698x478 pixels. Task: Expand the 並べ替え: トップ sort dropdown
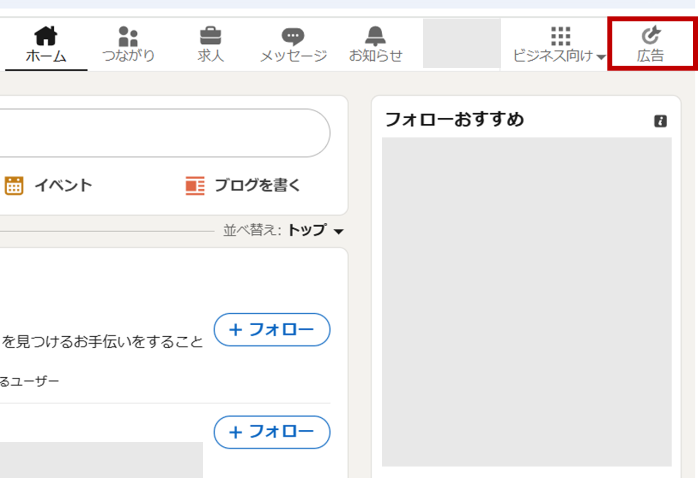[x=316, y=230]
